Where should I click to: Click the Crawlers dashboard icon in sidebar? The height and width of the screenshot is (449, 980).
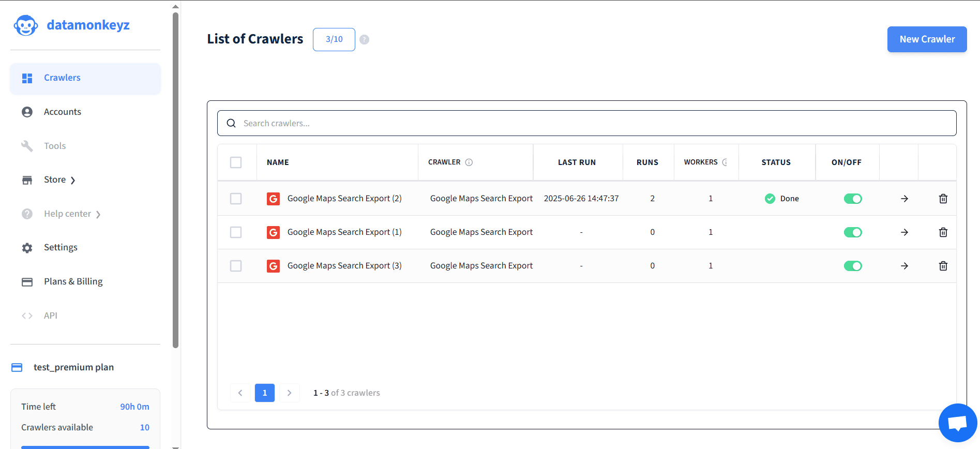pos(27,78)
